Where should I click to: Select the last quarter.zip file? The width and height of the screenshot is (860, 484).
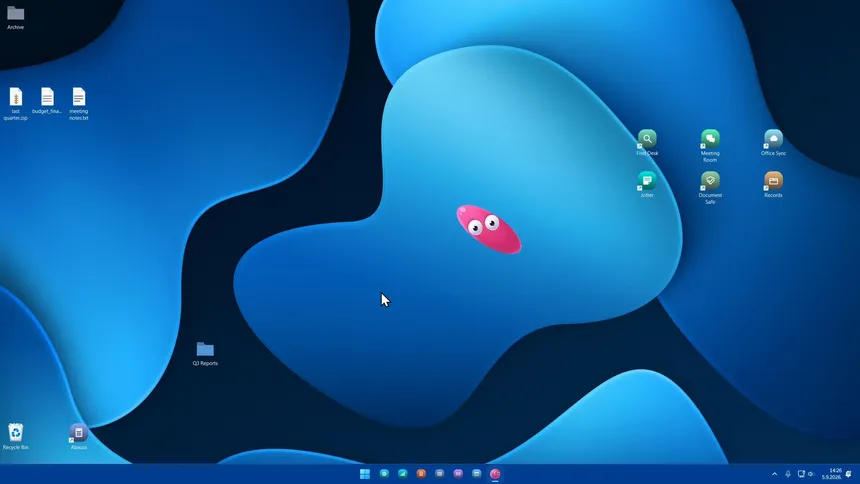[15, 104]
